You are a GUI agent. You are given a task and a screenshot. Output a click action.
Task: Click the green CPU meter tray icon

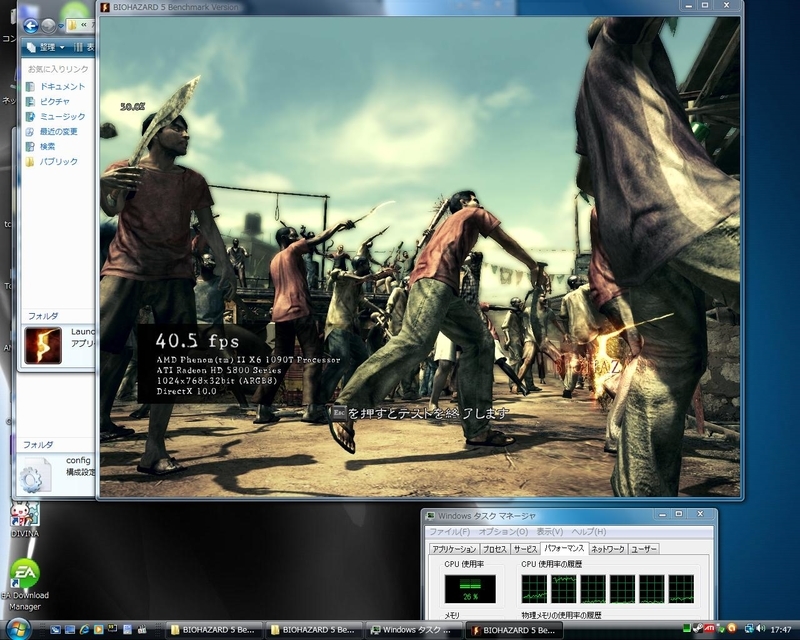pyautogui.click(x=687, y=628)
